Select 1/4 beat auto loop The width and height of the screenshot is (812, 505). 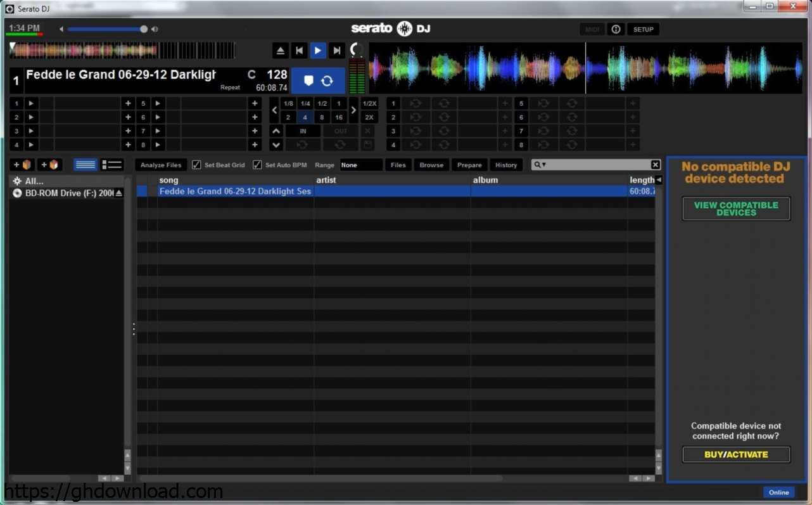pos(305,103)
